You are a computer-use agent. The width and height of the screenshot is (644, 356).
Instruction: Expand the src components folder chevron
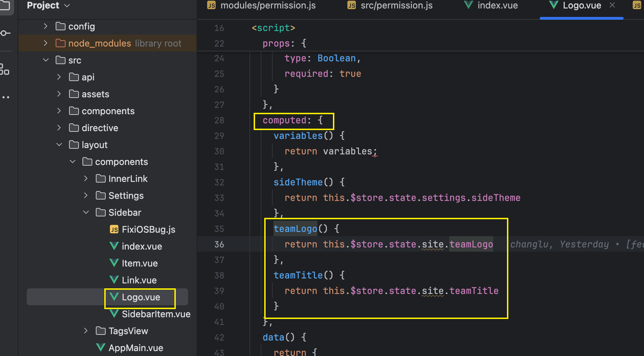pos(59,111)
